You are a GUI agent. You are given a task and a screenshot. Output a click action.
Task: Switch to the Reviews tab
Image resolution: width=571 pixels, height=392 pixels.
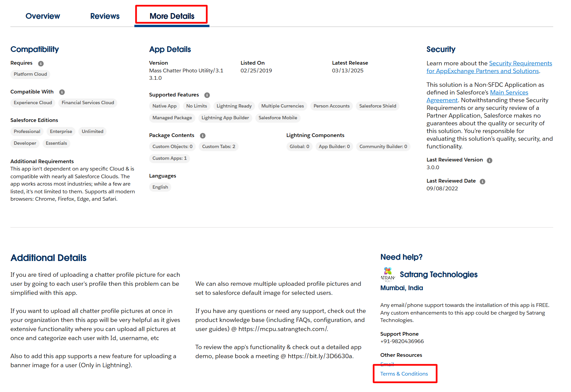click(x=105, y=16)
